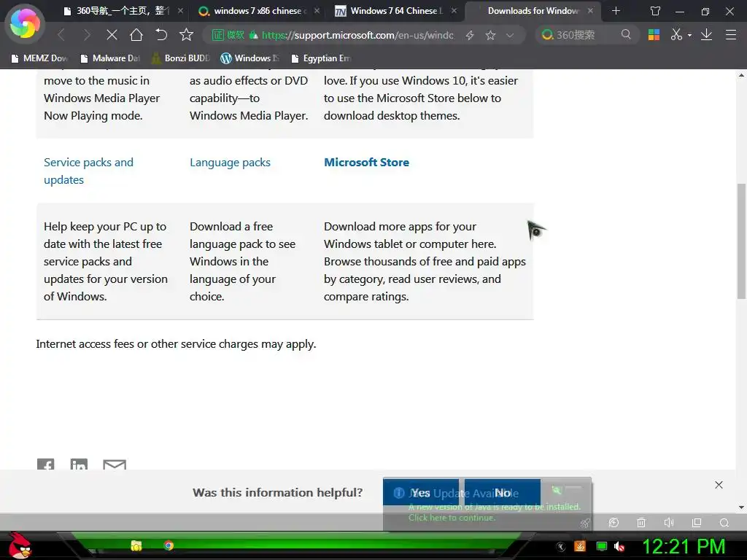747x560 pixels.
Task: Click the undo/restore closed tab icon
Action: (161, 35)
